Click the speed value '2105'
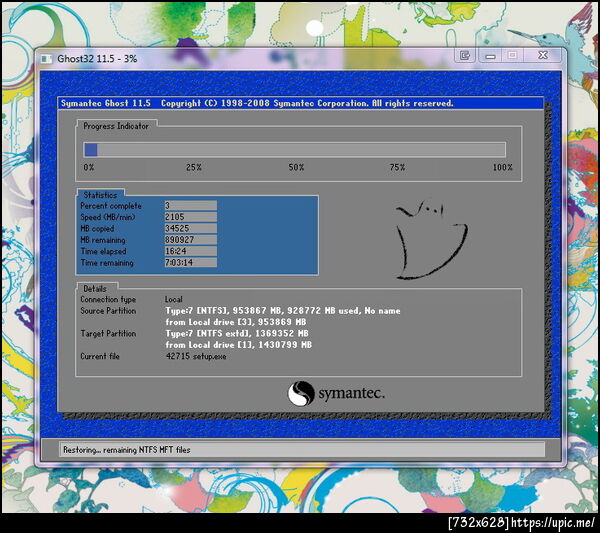Screen dimensions: 600x533 pyautogui.click(x=191, y=217)
